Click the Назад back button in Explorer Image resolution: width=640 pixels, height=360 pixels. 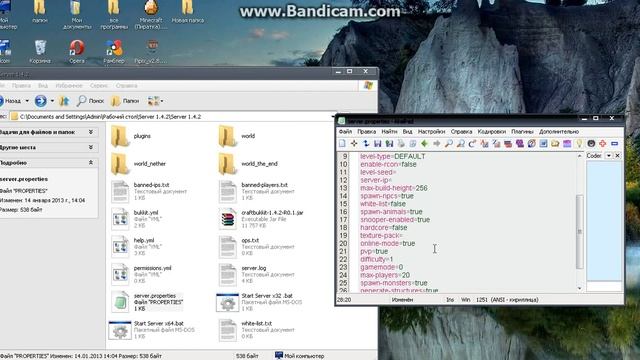point(11,101)
